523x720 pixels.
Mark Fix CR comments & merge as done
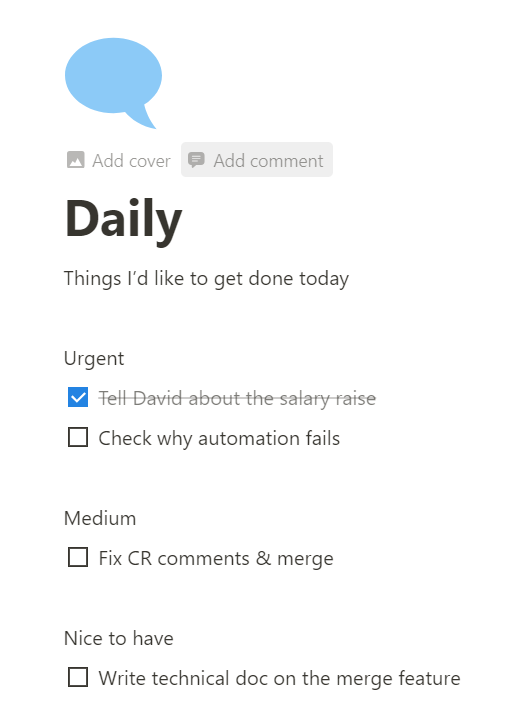tap(78, 558)
